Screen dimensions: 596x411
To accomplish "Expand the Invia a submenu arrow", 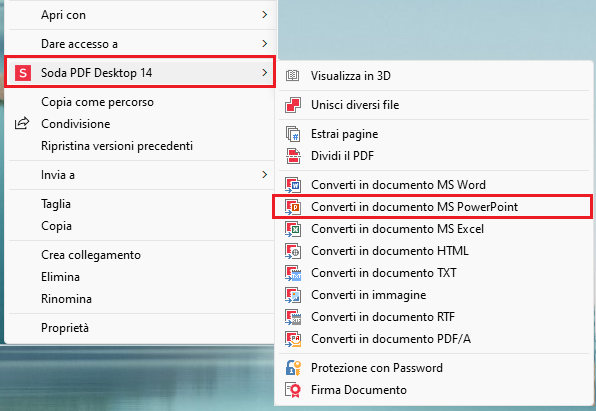I will [265, 175].
